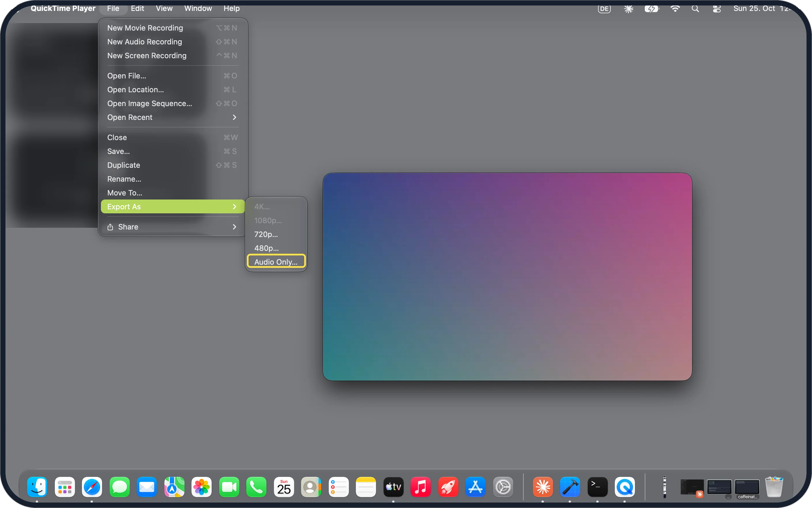Screen dimensions: 812x508
Task: Open Contacts from the Dock
Action: 311,486
